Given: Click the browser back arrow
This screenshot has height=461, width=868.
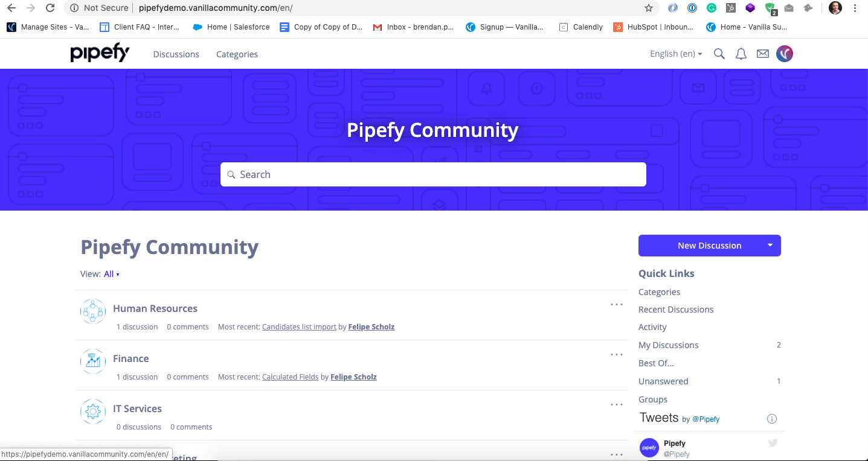Looking at the screenshot, I should tap(11, 8).
